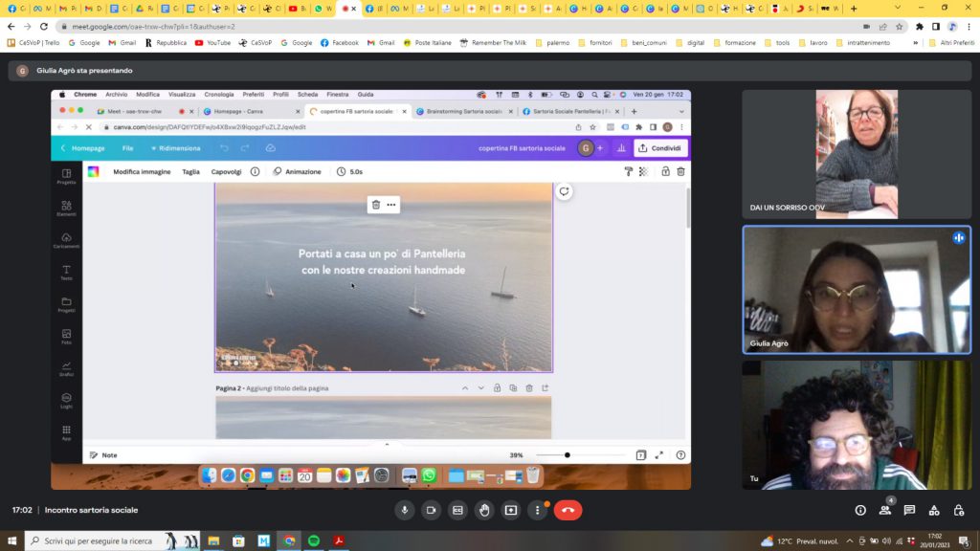Open the Ridimensiona dropdown in Canva
The image size is (980, 551).
[176, 148]
